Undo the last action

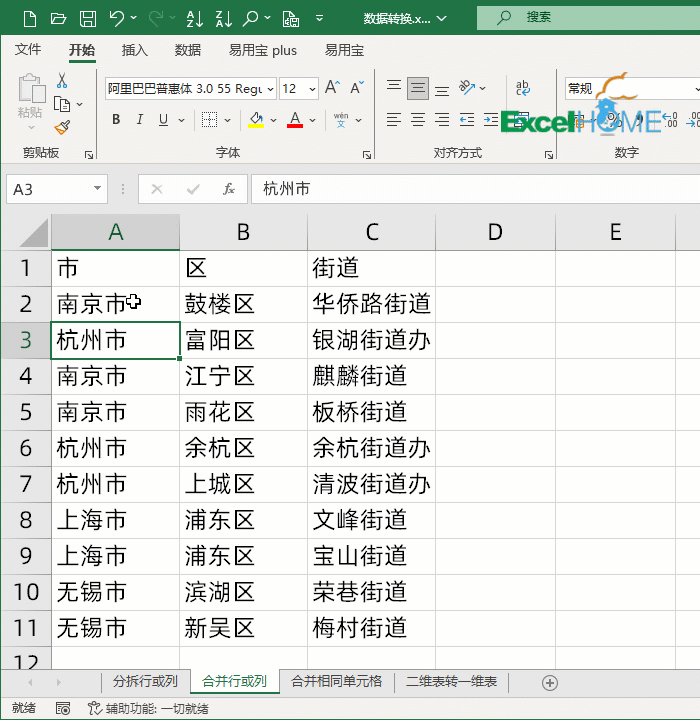click(117, 18)
